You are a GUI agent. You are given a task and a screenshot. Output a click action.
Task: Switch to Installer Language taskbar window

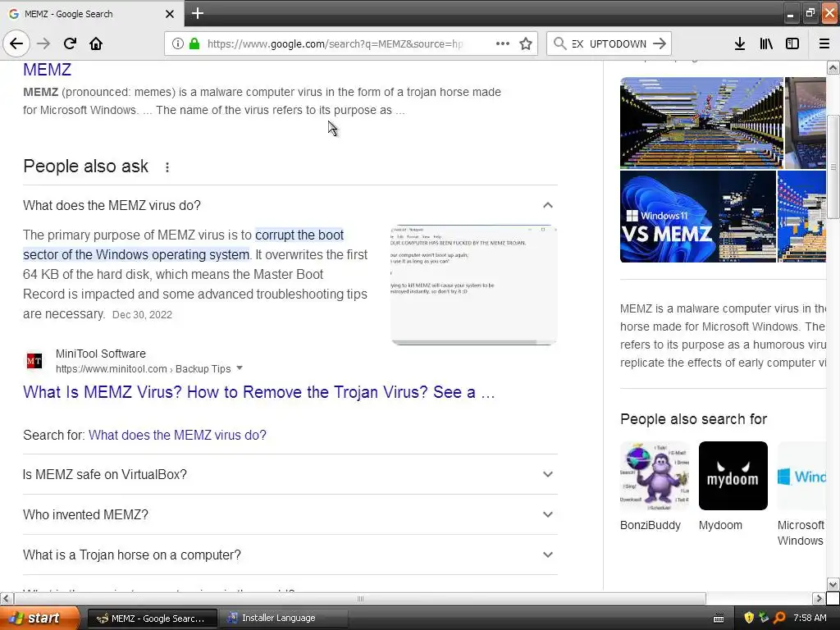click(x=284, y=619)
